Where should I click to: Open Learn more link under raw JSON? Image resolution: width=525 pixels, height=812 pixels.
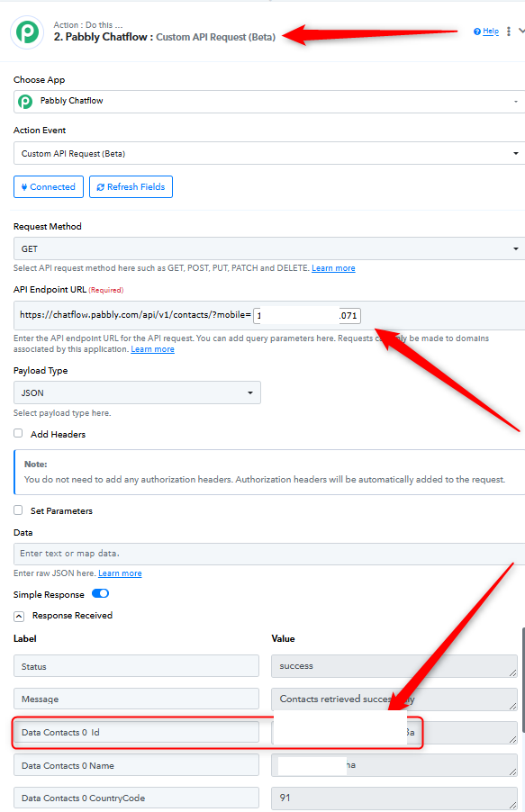coord(120,573)
